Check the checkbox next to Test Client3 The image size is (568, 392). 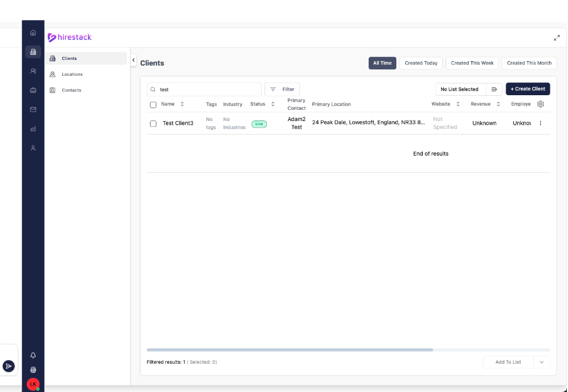tap(153, 123)
